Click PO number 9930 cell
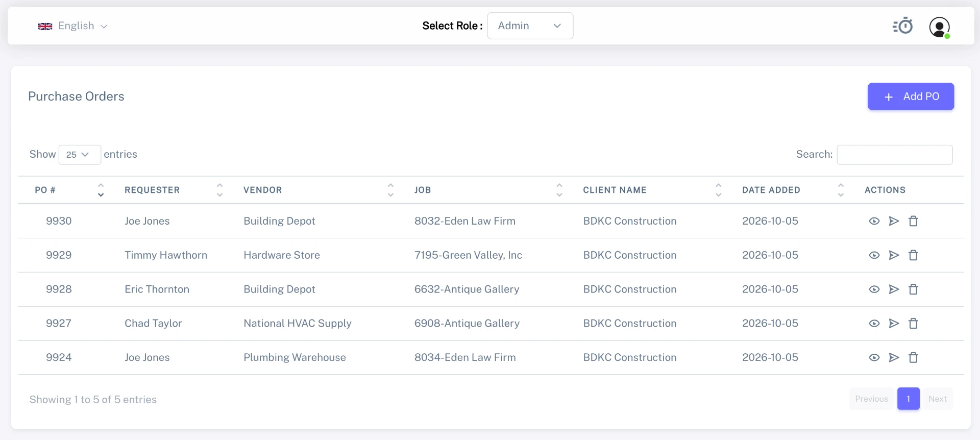The height and width of the screenshot is (440, 980). (59, 221)
